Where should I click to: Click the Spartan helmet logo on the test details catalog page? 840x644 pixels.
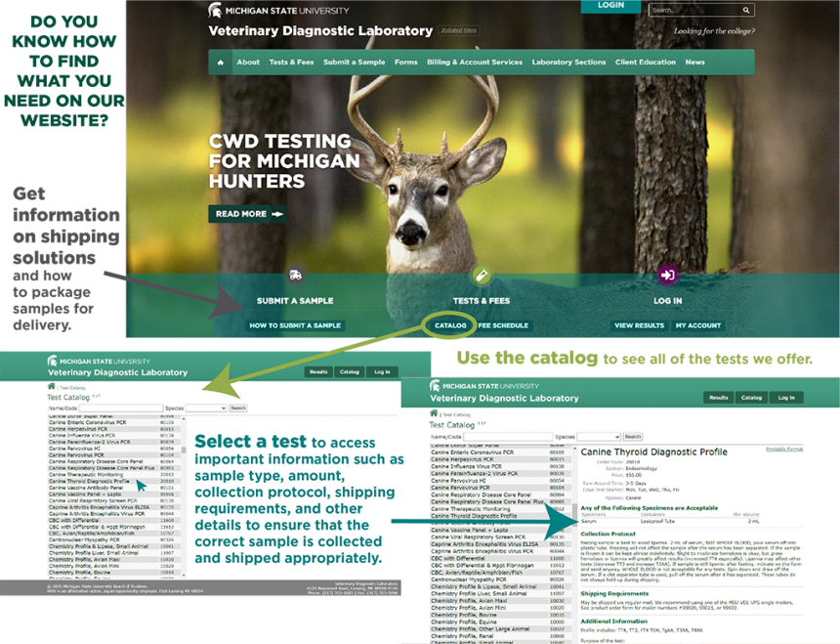coord(435,386)
